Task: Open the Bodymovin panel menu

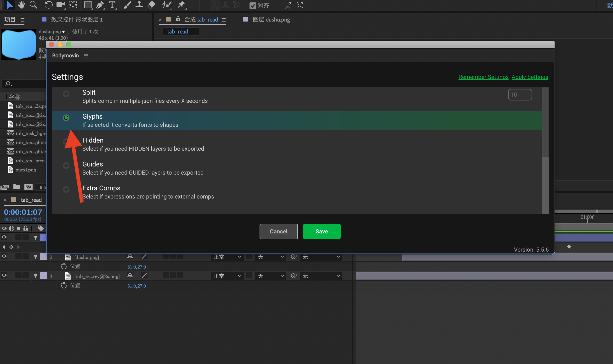Action: click(x=86, y=56)
